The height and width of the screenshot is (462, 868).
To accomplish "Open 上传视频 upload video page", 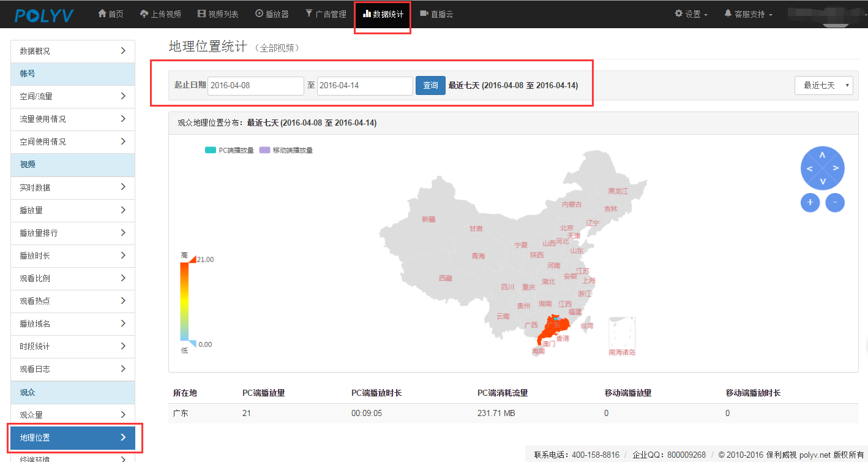I will coord(160,14).
